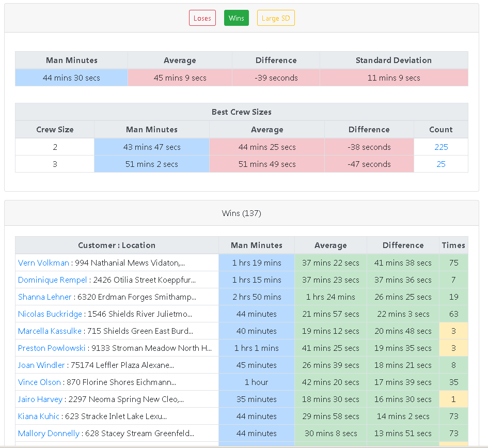Viewport: 488px width, 448px height.
Task: Open Vern Volkman customer link
Action: pos(43,263)
